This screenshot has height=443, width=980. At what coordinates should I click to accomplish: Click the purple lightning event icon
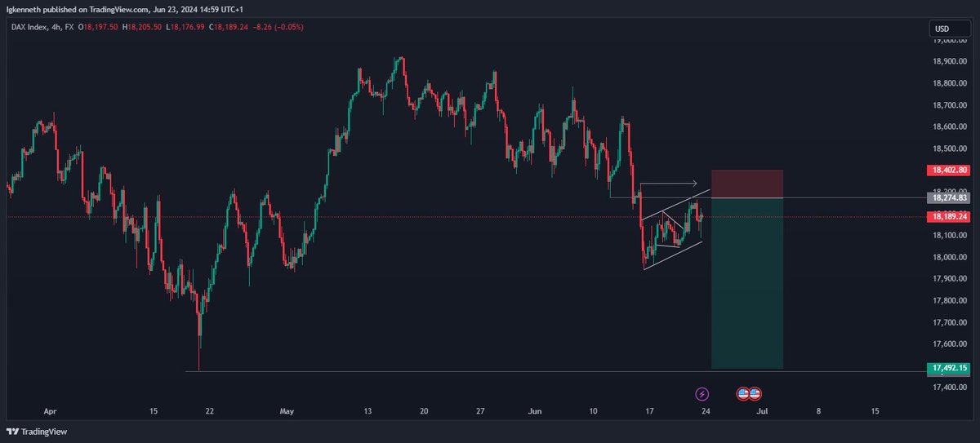(702, 394)
